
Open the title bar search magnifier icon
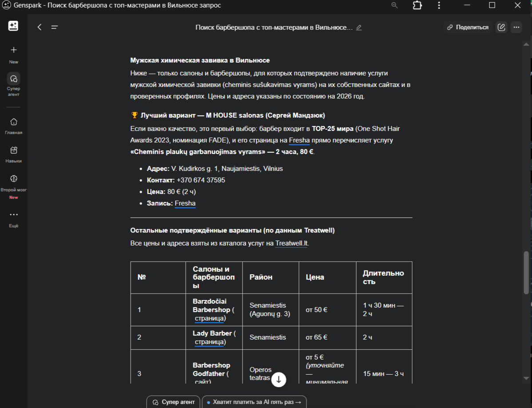(x=394, y=5)
